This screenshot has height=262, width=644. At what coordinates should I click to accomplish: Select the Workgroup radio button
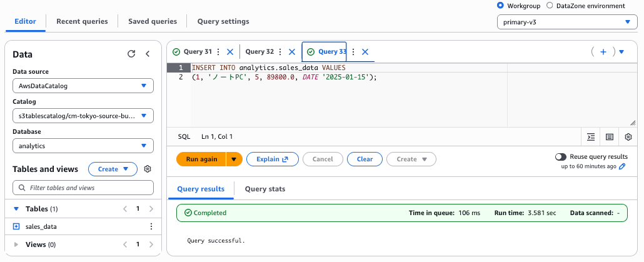tap(500, 6)
